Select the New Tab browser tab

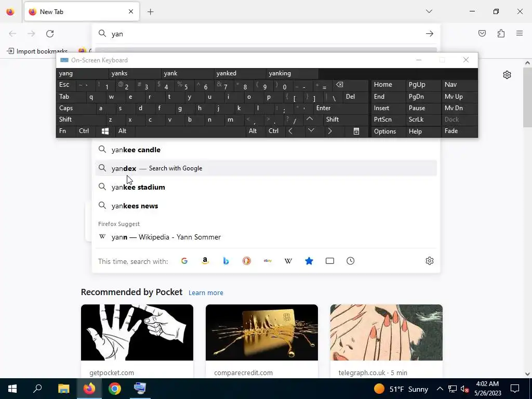point(82,12)
